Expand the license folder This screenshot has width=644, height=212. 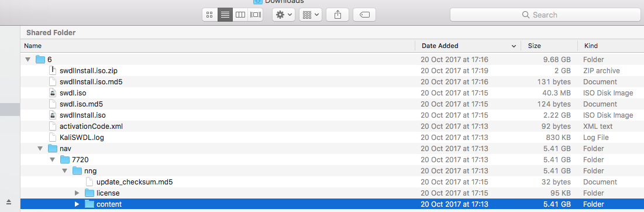click(77, 193)
